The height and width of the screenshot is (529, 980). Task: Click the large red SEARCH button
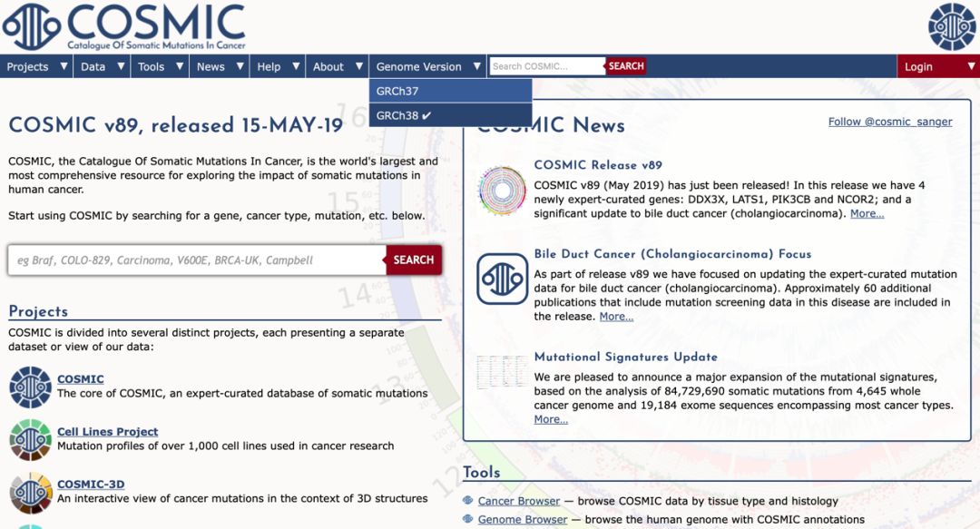(414, 260)
